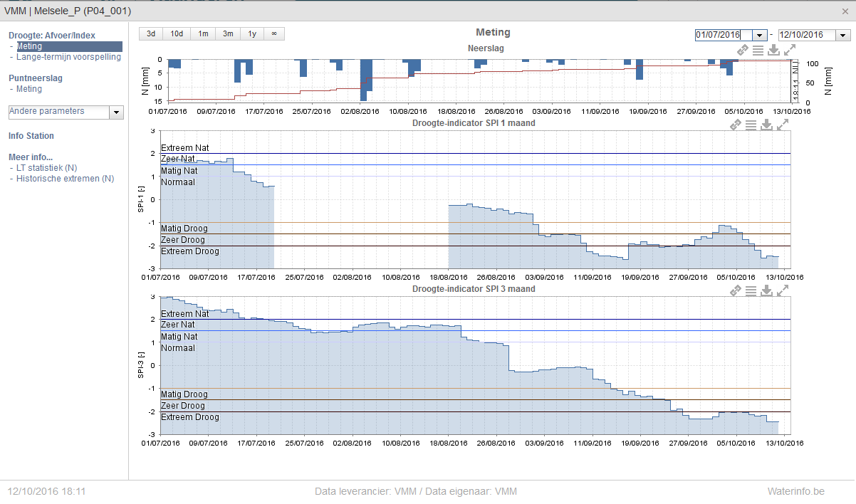The height and width of the screenshot is (504, 856).
Task: Click into the end date 12/10/2016 field
Action: click(x=808, y=35)
